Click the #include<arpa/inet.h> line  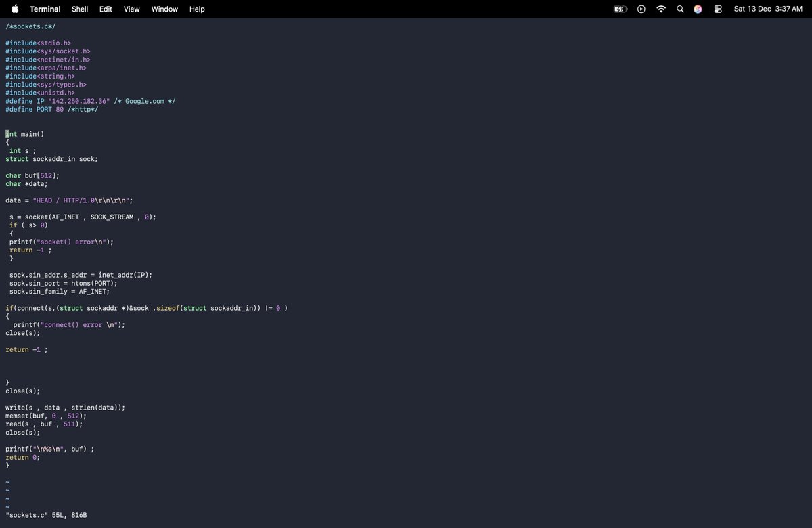click(46, 68)
